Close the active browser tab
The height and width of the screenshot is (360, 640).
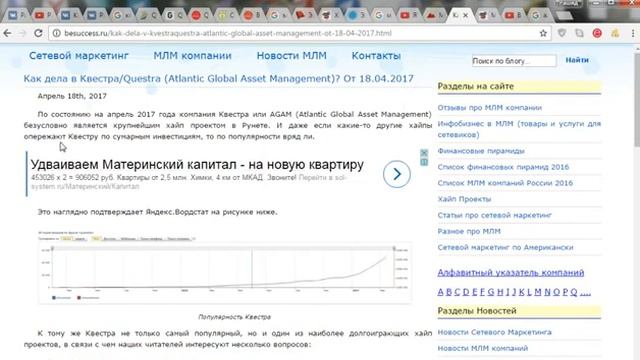pyautogui.click(x=465, y=16)
